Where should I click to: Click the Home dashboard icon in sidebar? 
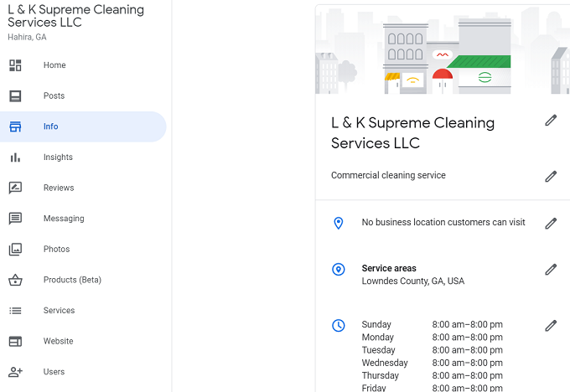coord(15,65)
